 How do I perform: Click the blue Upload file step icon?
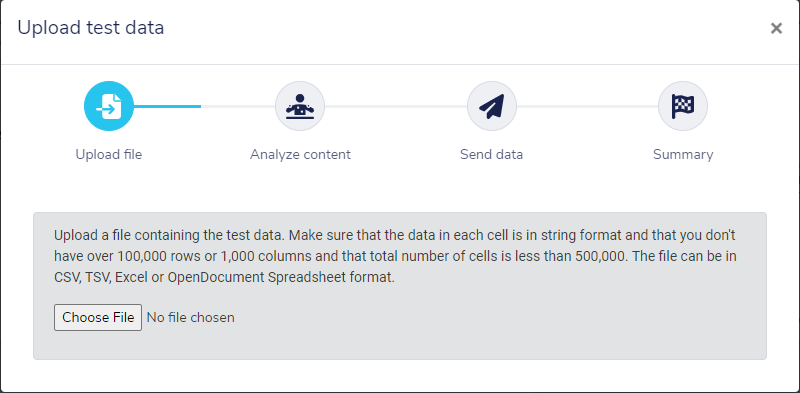(109, 106)
